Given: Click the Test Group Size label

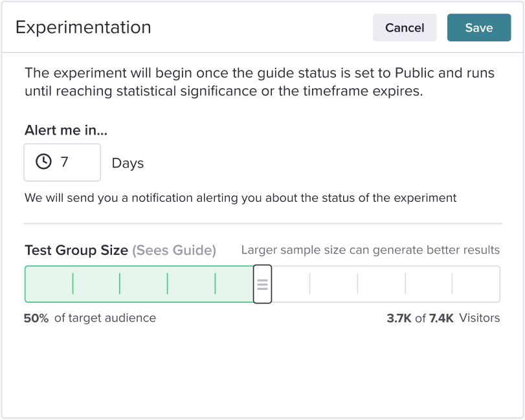Looking at the screenshot, I should pos(76,250).
